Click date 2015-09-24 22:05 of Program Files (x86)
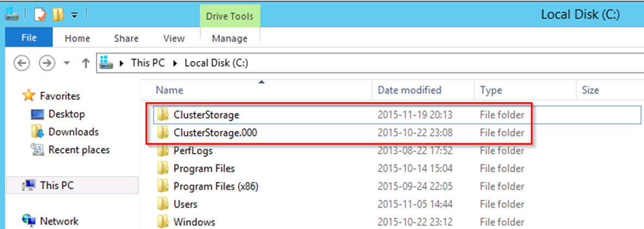 (x=415, y=186)
